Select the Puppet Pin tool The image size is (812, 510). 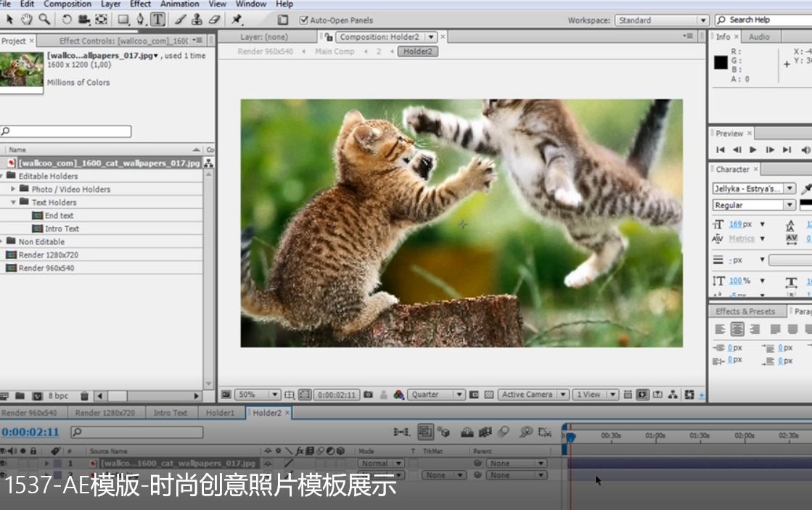point(237,20)
